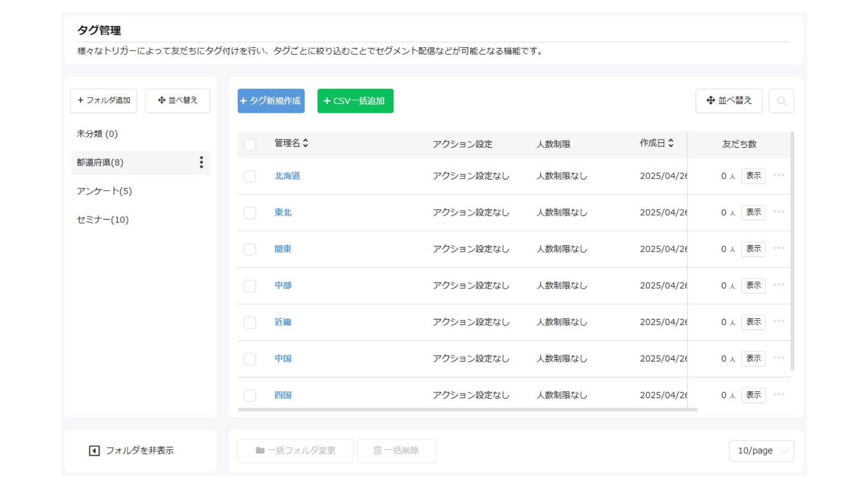Click 並べ替え button in the folder panel

(x=177, y=100)
